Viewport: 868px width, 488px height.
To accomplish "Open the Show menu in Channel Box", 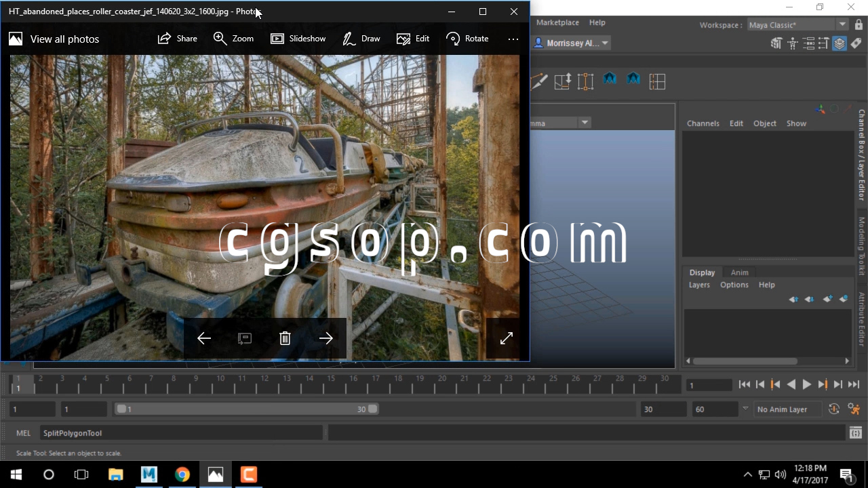I will point(796,123).
